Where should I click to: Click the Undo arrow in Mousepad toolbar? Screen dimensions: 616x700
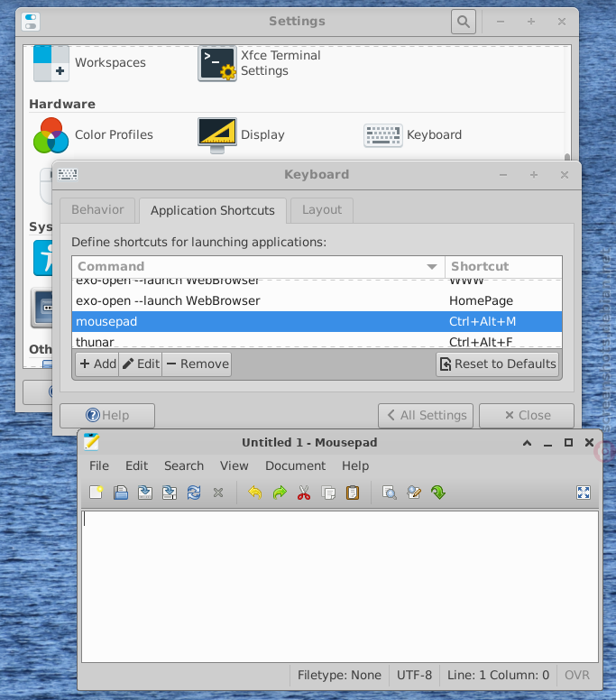pyautogui.click(x=255, y=493)
